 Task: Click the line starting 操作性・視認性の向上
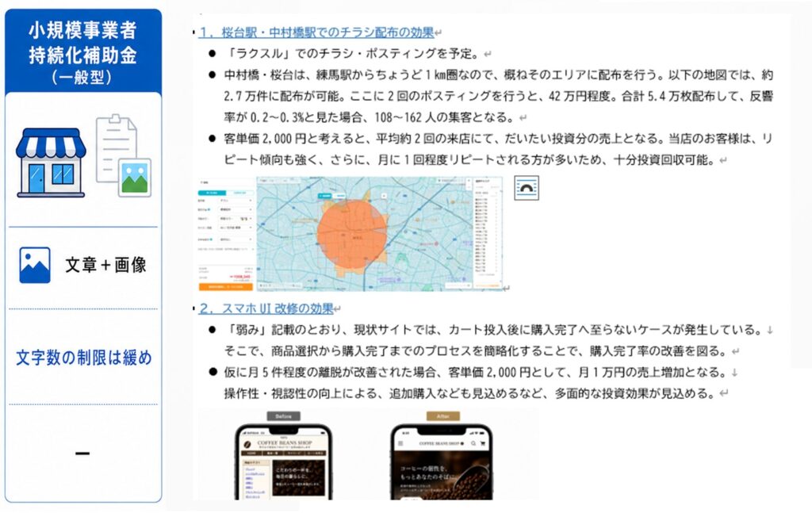(469, 393)
